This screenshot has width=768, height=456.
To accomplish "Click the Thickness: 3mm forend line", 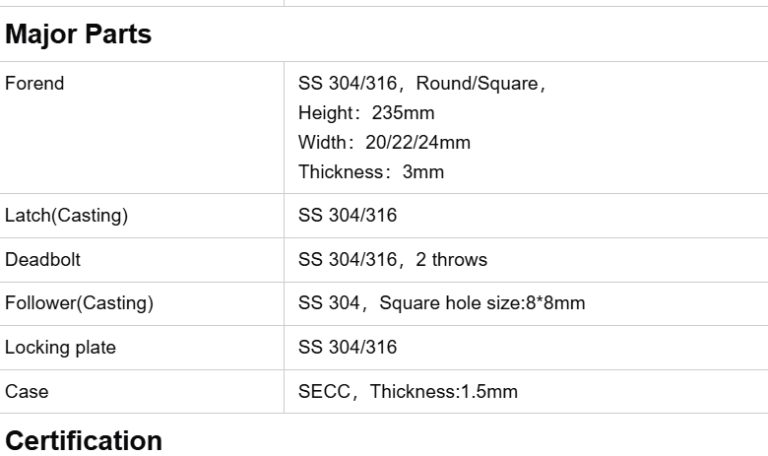I will pos(371,172).
